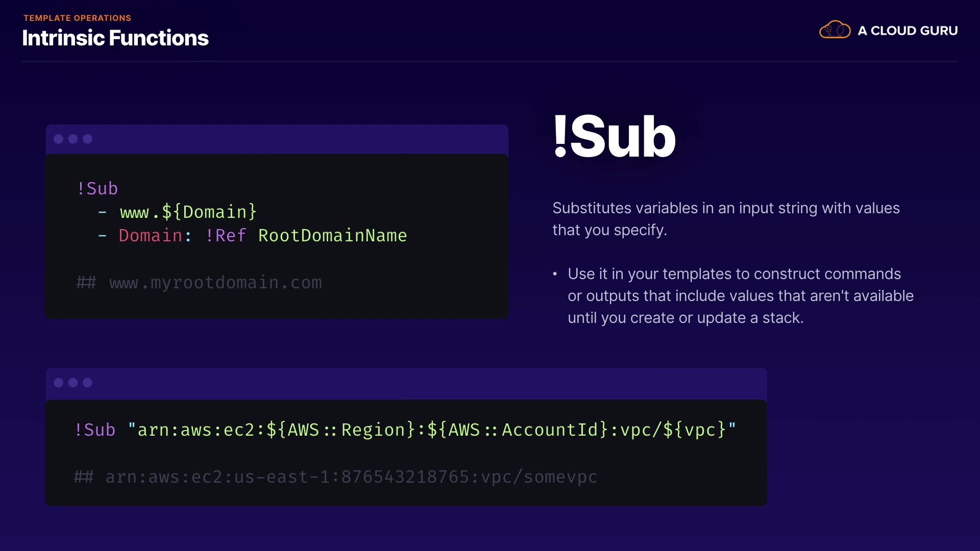The width and height of the screenshot is (980, 551).
Task: Click the 'arn:aws:ec2:us-east-1' comment line
Action: [x=336, y=477]
